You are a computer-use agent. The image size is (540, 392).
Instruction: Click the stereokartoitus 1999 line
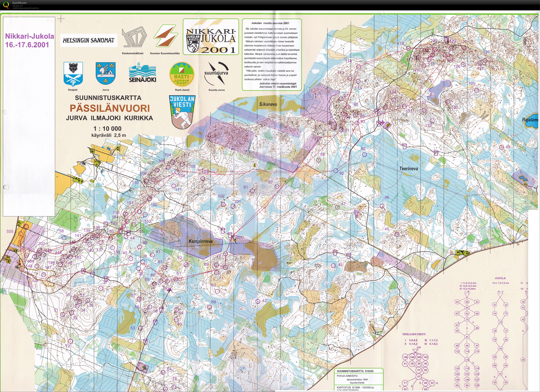click(x=357, y=380)
